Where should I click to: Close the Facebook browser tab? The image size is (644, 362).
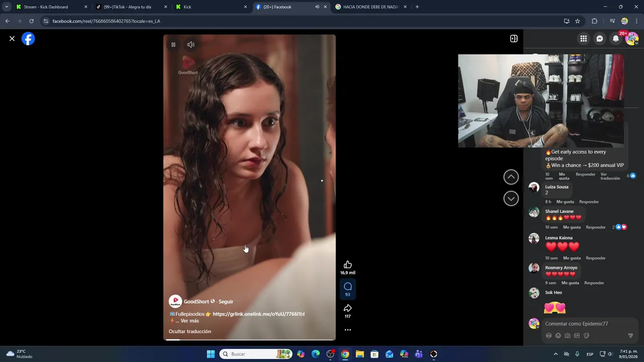tap(325, 7)
